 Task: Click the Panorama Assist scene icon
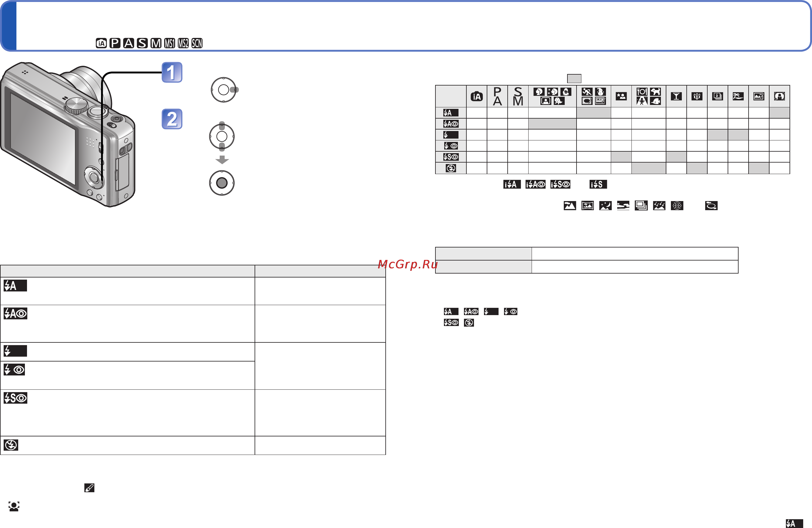coord(587,206)
